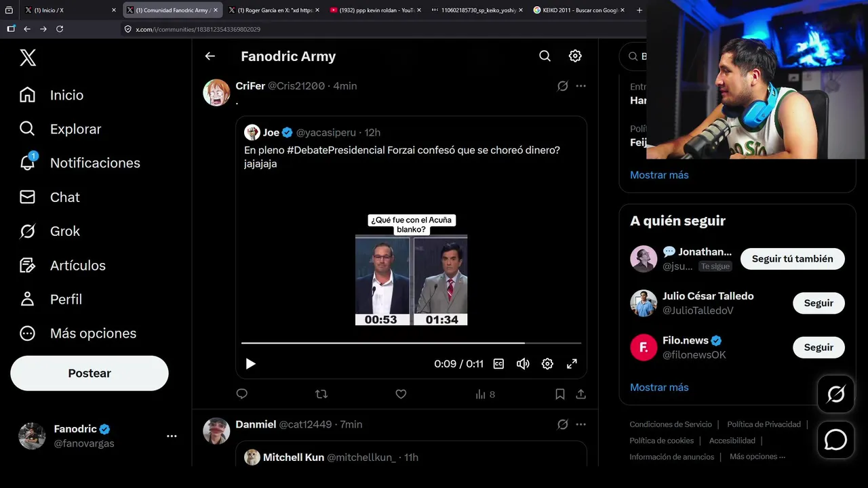The image size is (868, 488).
Task: Open Explorar from the sidebar
Action: click(x=60, y=129)
